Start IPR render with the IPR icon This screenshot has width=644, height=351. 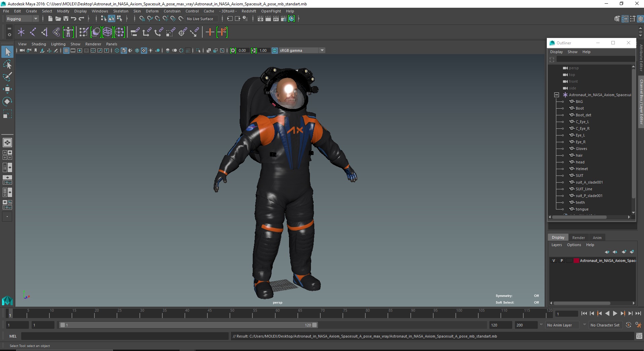pyautogui.click(x=276, y=19)
